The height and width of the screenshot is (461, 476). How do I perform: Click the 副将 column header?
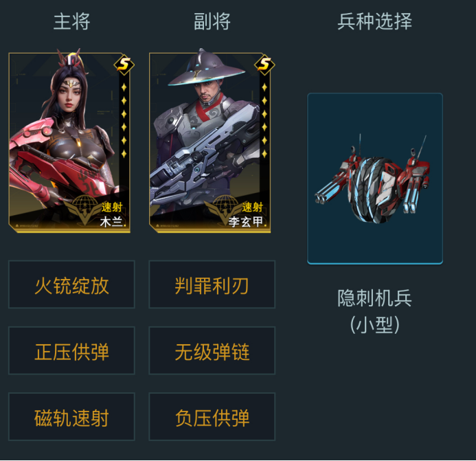[212, 21]
